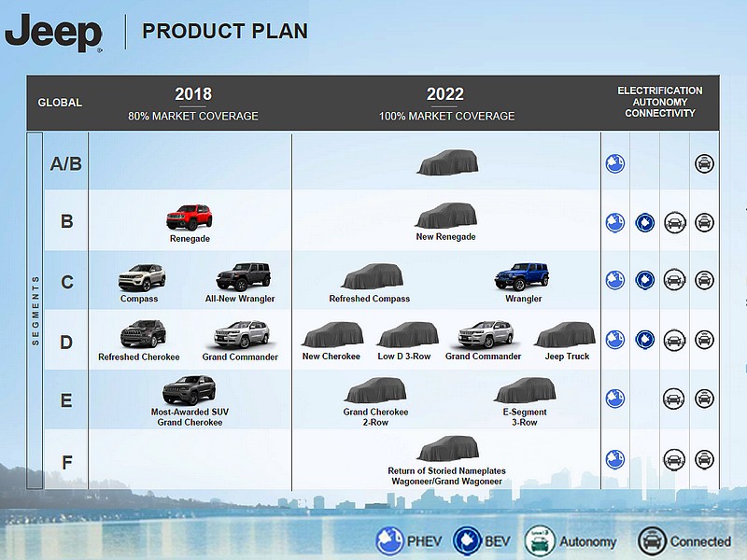
Task: Click the PRODUCT PLAN title
Action: tap(225, 32)
